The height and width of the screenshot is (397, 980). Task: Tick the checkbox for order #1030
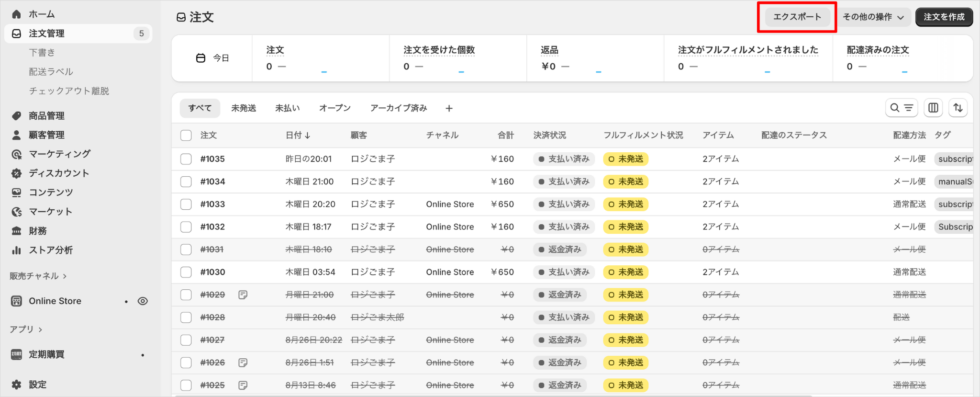186,272
